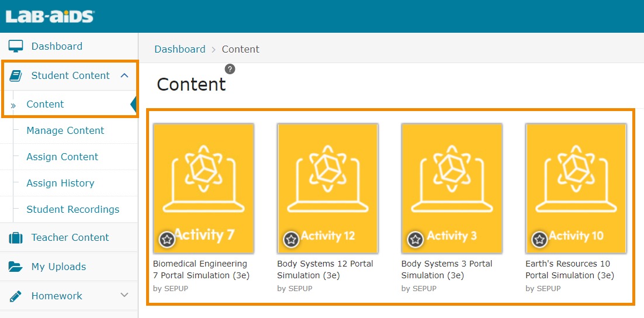Go to Student Recordings
This screenshot has width=644, height=318.
point(73,209)
